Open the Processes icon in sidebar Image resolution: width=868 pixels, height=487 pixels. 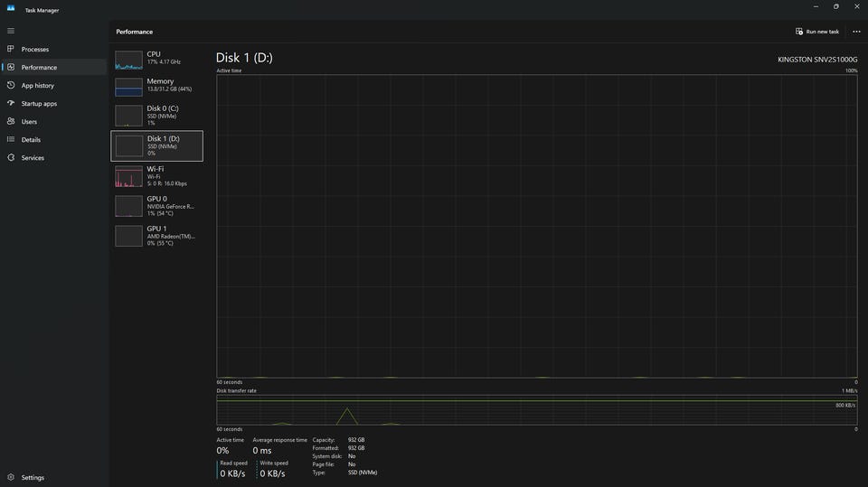click(x=11, y=49)
